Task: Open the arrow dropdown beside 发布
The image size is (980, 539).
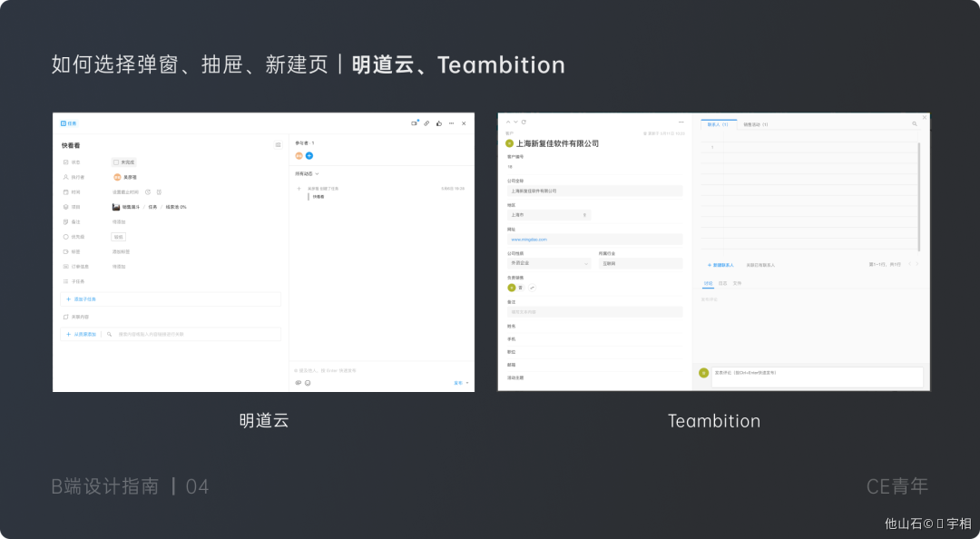Action: click(x=467, y=383)
